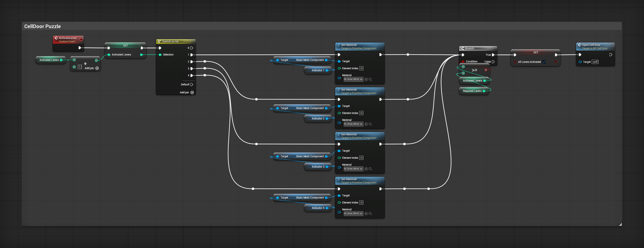The height and width of the screenshot is (248, 644).
Task: Click Element Index field of third Set Material
Action: [x=361, y=158]
